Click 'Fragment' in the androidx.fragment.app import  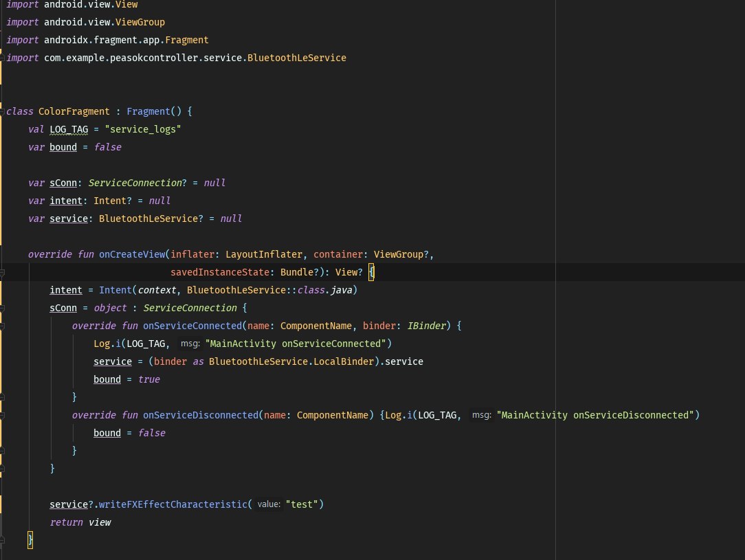[187, 41]
